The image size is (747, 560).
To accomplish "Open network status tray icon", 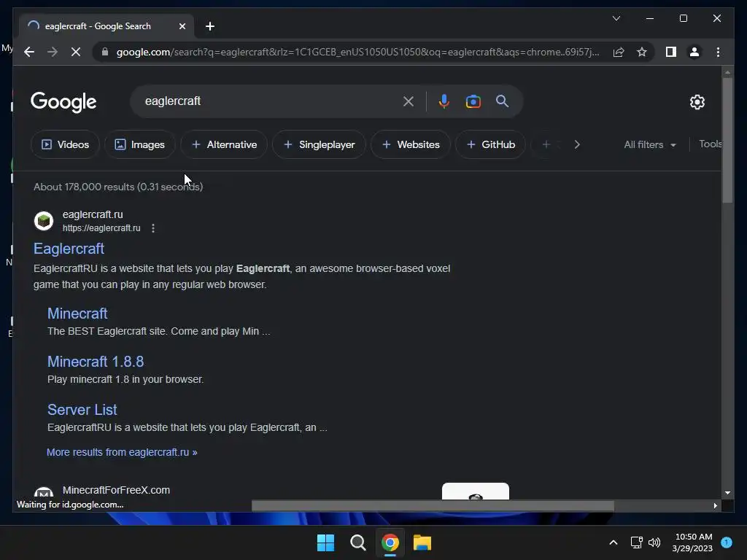I will (x=636, y=542).
